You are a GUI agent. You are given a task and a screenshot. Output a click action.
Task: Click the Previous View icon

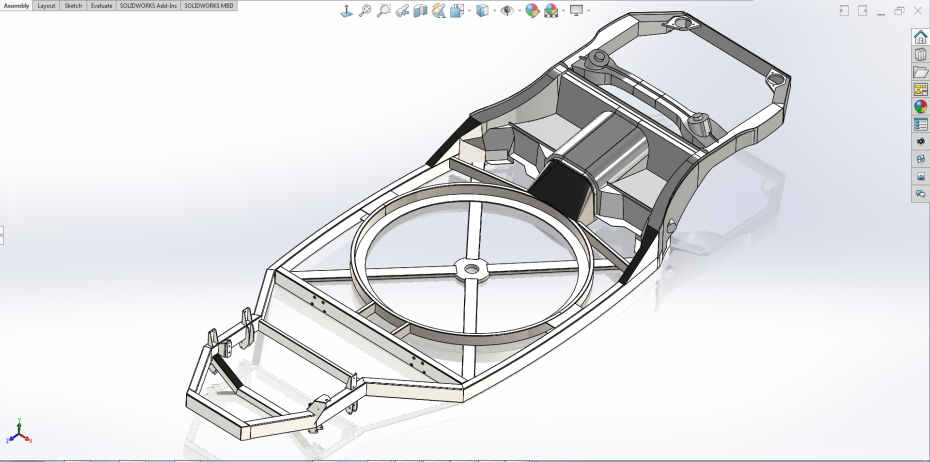tap(402, 11)
